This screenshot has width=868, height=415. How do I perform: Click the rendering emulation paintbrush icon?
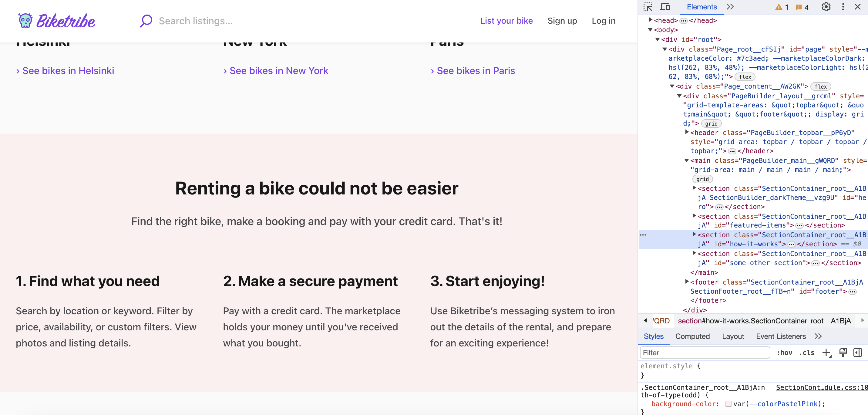843,353
